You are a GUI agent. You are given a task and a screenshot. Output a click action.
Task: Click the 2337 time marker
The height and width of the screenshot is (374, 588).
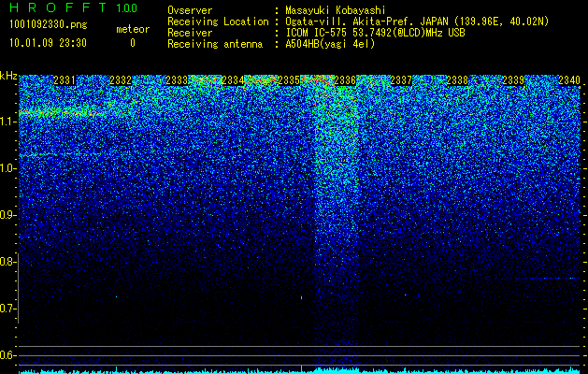coord(401,80)
